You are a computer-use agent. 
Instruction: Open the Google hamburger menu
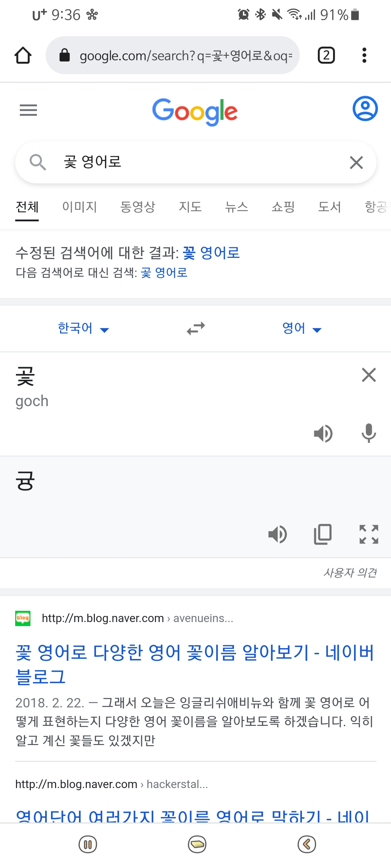click(28, 110)
